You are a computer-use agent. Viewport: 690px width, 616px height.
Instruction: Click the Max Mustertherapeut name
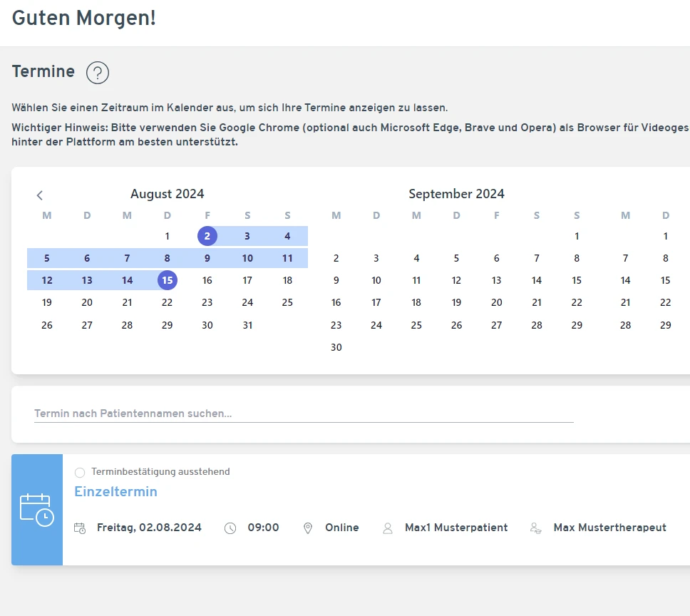[609, 528]
